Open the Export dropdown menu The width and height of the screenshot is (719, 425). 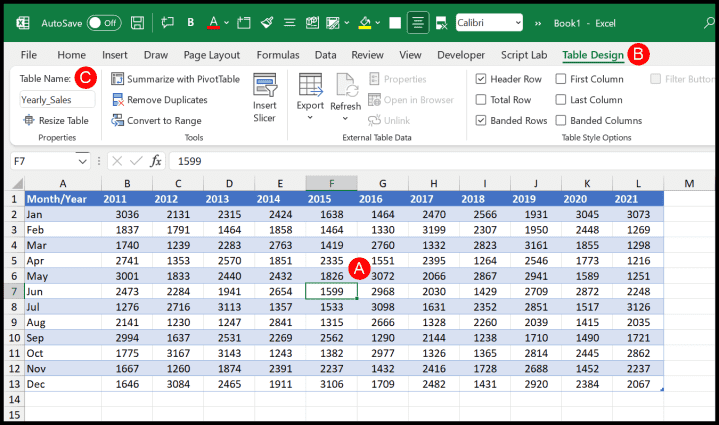pos(310,118)
